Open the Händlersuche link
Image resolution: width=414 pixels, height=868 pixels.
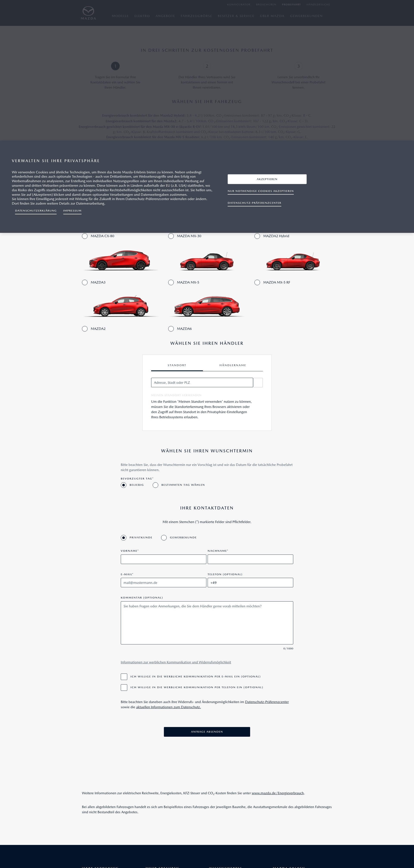318,4
